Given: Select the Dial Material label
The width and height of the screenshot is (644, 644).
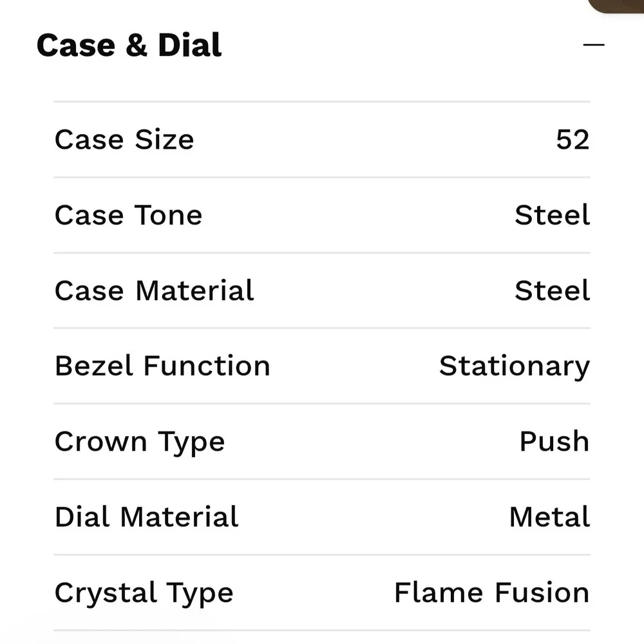Looking at the screenshot, I should click(147, 516).
